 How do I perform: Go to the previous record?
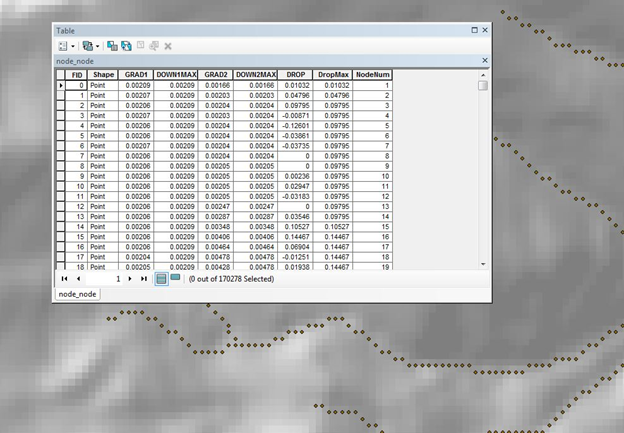pyautogui.click(x=78, y=279)
